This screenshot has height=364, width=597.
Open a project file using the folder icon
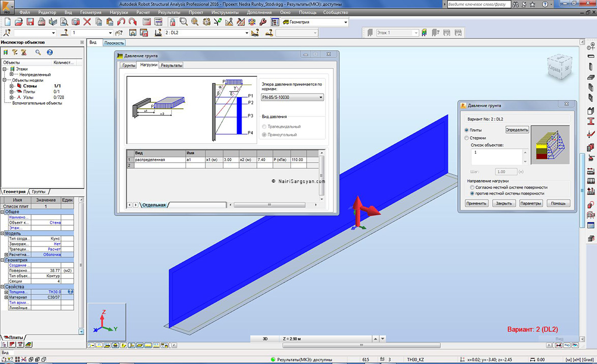coord(19,22)
